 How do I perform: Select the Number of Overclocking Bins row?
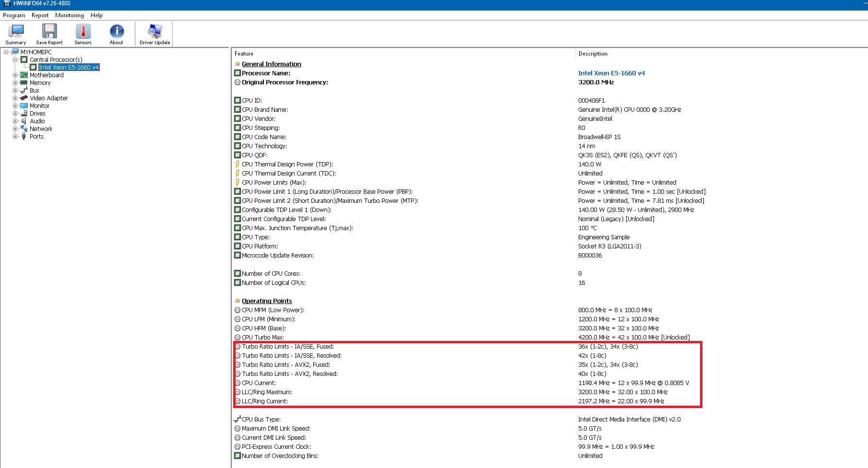pos(550,456)
